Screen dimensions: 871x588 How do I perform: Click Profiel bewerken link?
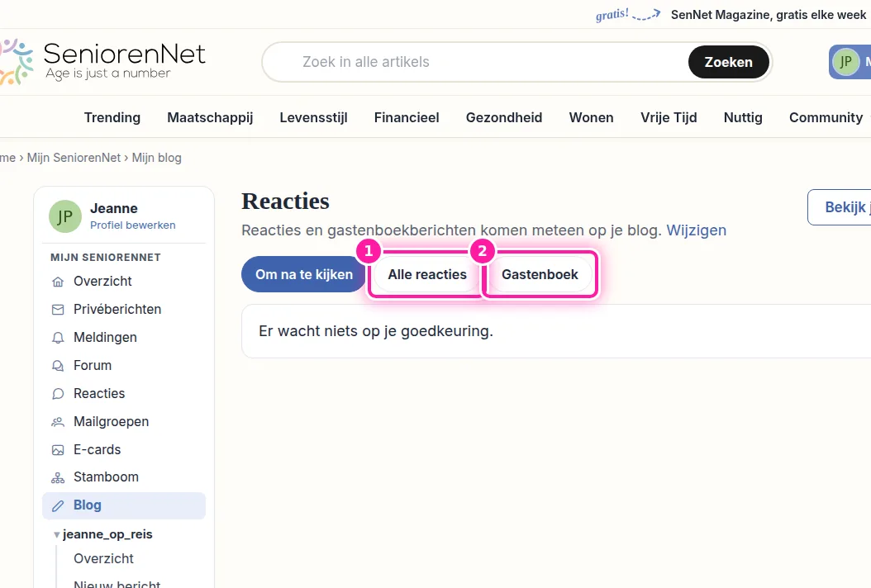click(x=133, y=225)
